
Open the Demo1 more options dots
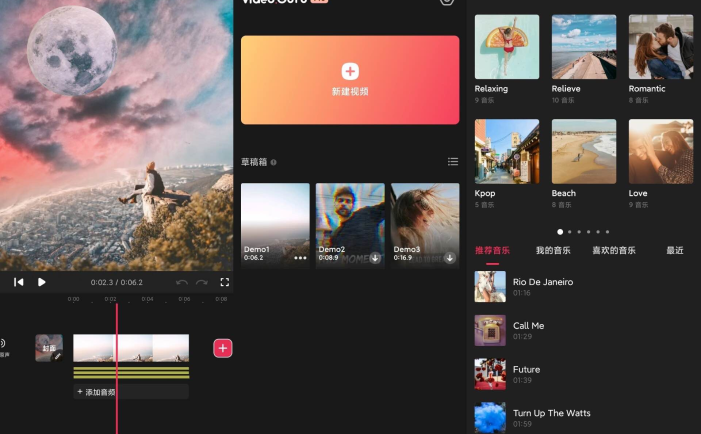[300, 258]
